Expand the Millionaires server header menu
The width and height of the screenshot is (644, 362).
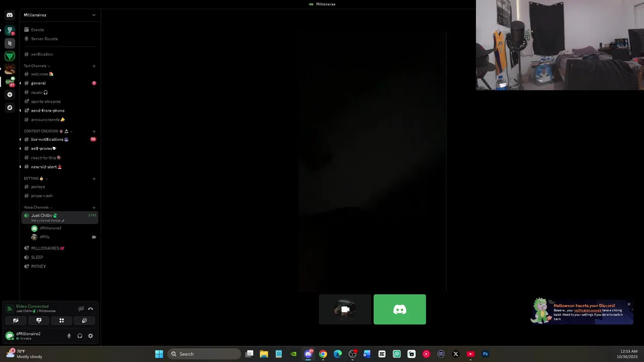point(59,15)
